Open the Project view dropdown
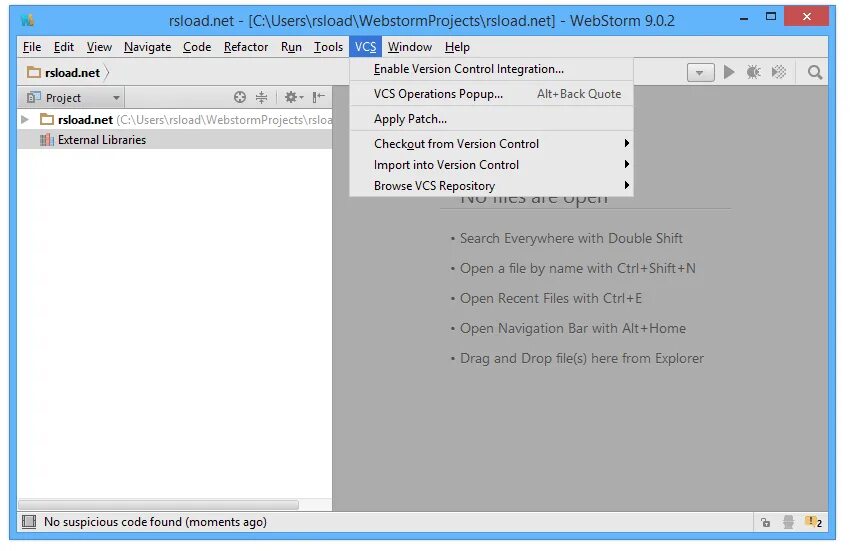This screenshot has width=850, height=551. (x=73, y=98)
